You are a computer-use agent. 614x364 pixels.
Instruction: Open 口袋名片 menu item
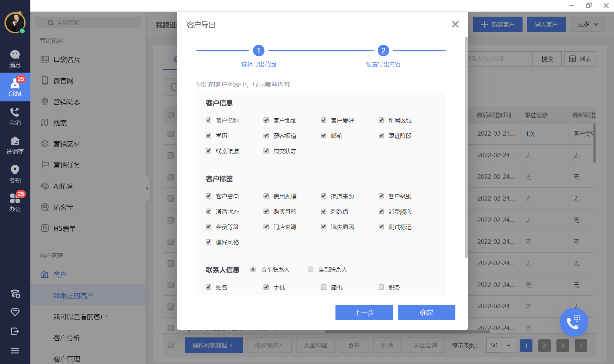tap(67, 59)
